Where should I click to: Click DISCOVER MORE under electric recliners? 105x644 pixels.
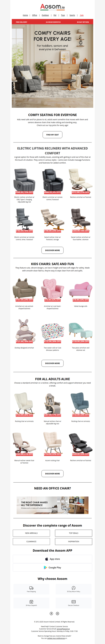point(52,250)
